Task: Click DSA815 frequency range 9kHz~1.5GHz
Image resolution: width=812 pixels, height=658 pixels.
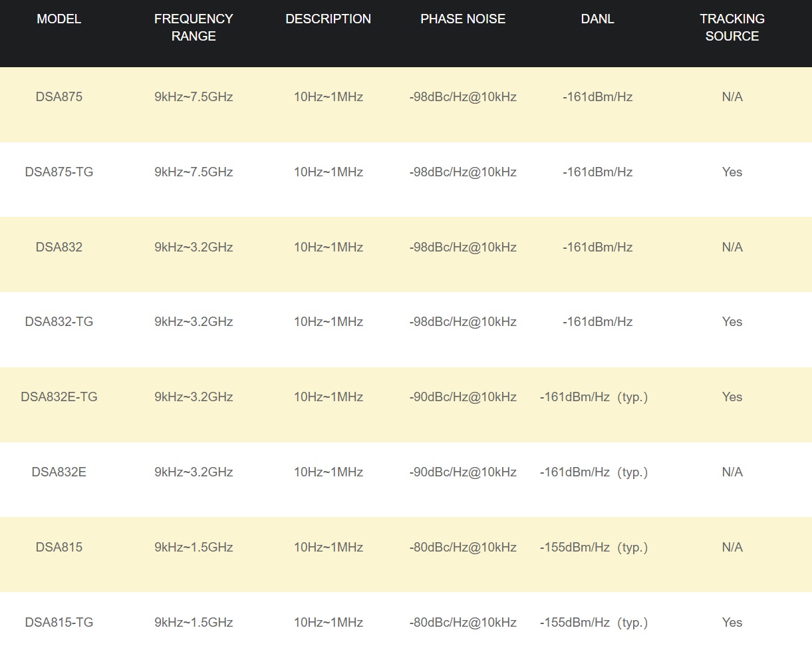Action: coord(194,548)
